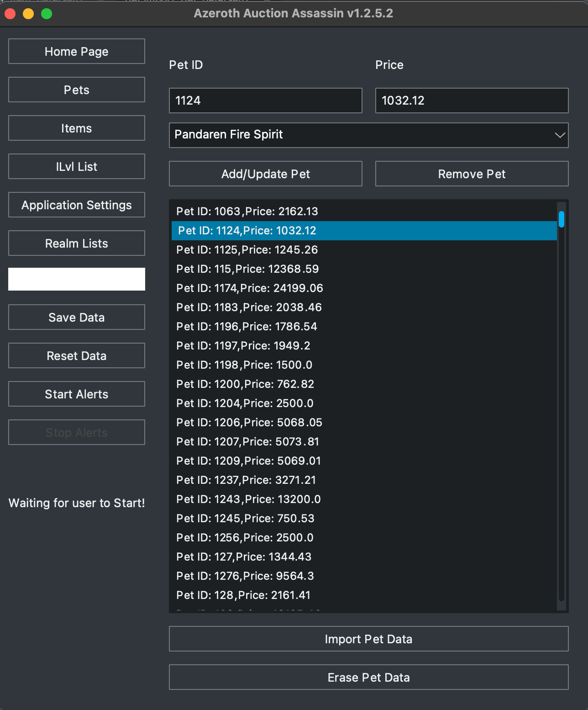Screen dimensions: 588x710
Task: Start the alerts
Action: tap(77, 394)
